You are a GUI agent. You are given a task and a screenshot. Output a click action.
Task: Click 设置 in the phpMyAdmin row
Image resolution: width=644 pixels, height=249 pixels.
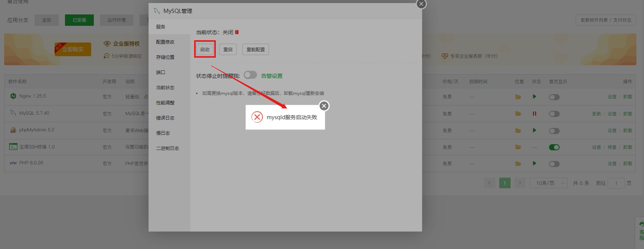click(612, 131)
